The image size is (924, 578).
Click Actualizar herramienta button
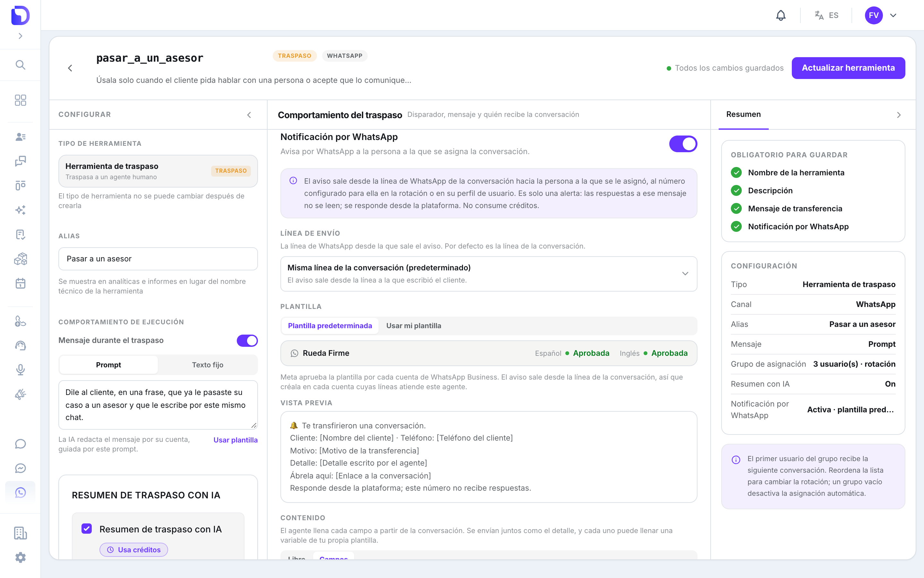[x=848, y=68]
